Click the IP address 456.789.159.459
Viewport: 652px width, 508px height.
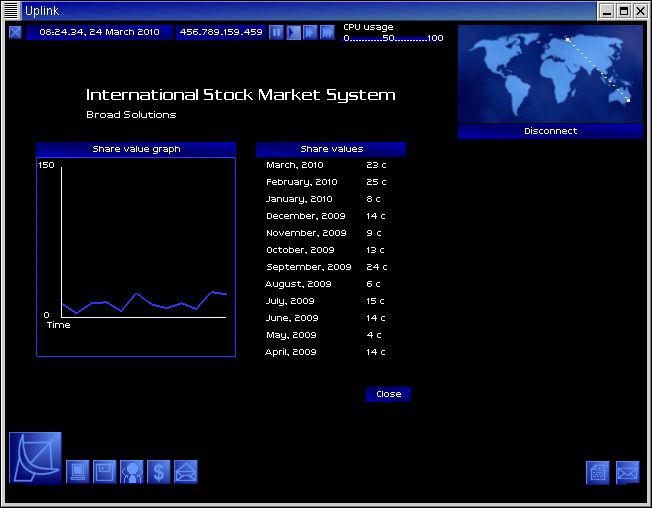221,32
